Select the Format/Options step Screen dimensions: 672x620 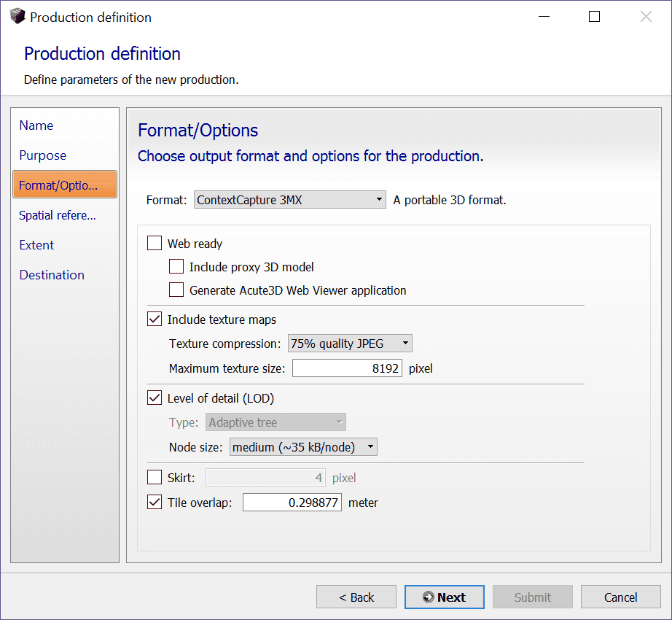pyautogui.click(x=65, y=185)
